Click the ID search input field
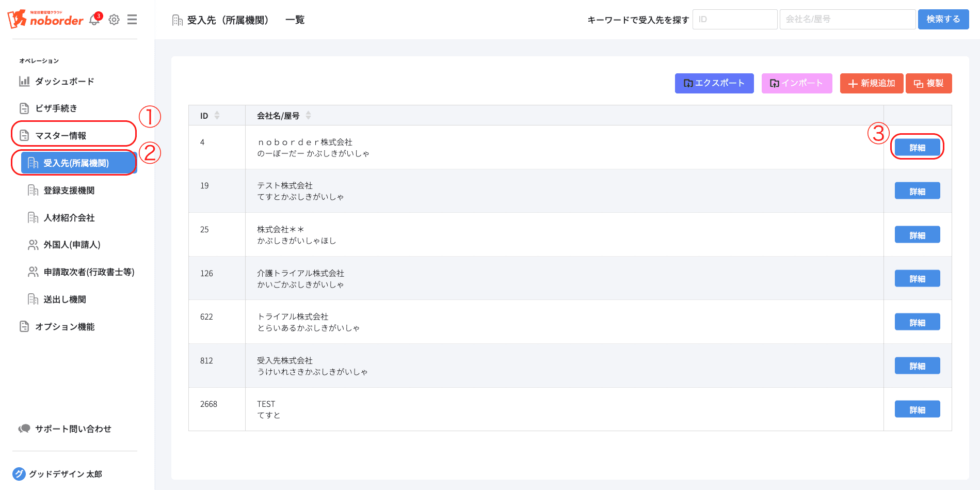Image resolution: width=980 pixels, height=490 pixels. 734,20
